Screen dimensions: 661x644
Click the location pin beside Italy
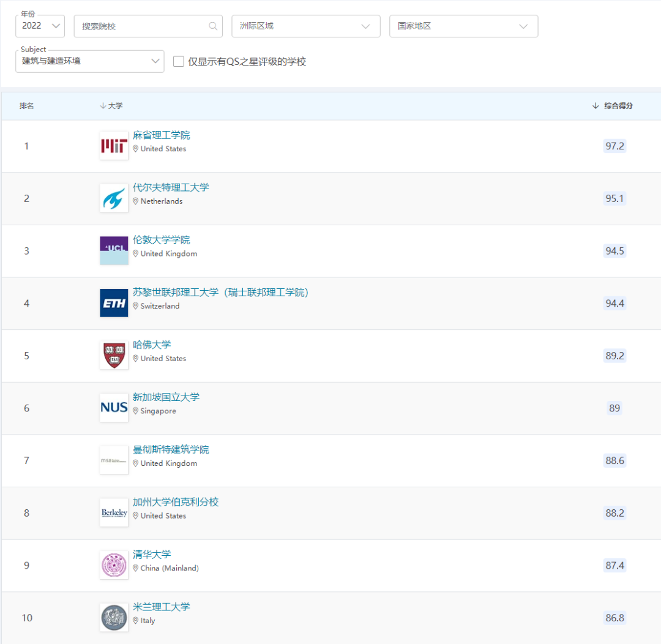[136, 620]
